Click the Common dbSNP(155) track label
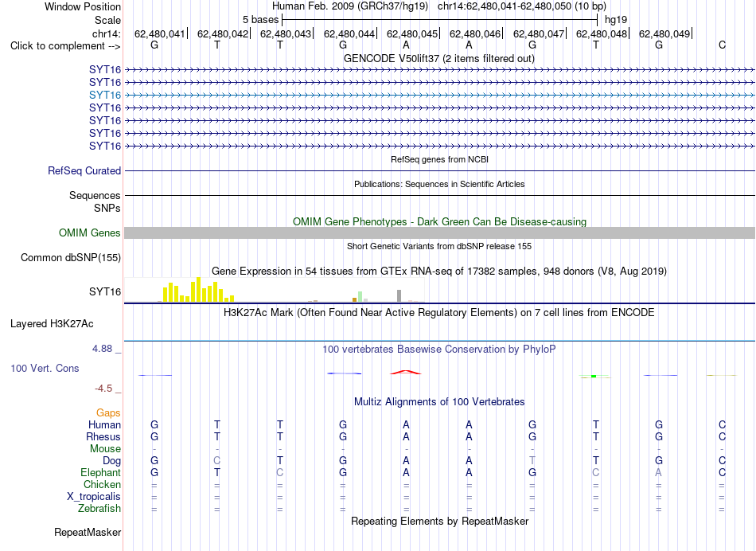The width and height of the screenshot is (756, 551). (x=71, y=258)
